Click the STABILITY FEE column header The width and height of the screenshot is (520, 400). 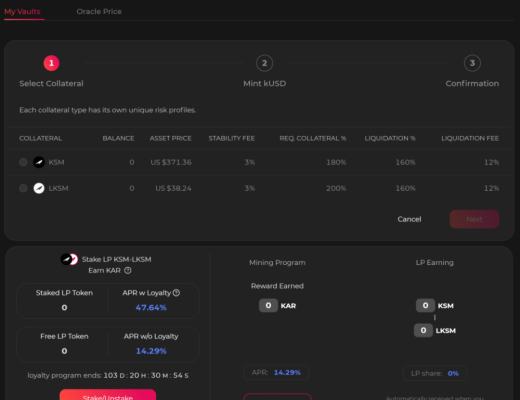click(x=232, y=138)
